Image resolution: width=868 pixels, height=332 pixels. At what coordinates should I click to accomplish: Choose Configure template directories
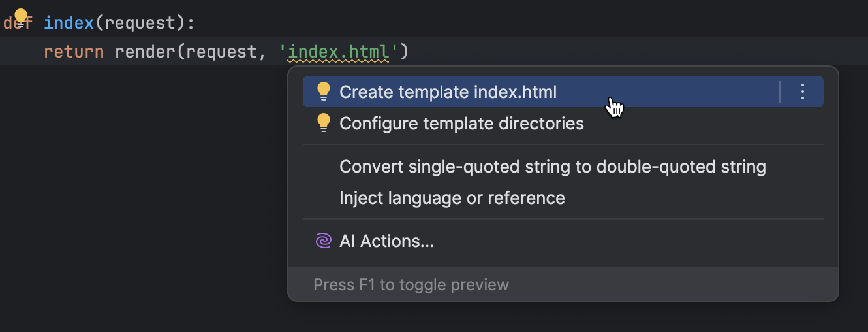pos(461,123)
